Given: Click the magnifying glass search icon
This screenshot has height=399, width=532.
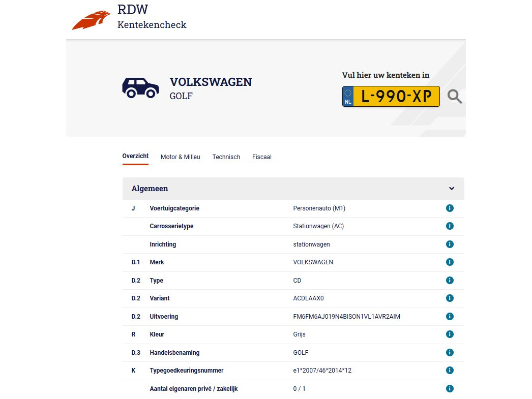Looking at the screenshot, I should pyautogui.click(x=455, y=97).
